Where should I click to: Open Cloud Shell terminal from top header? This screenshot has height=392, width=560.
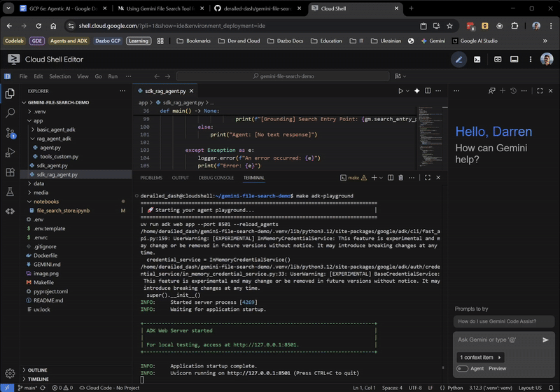(477, 59)
